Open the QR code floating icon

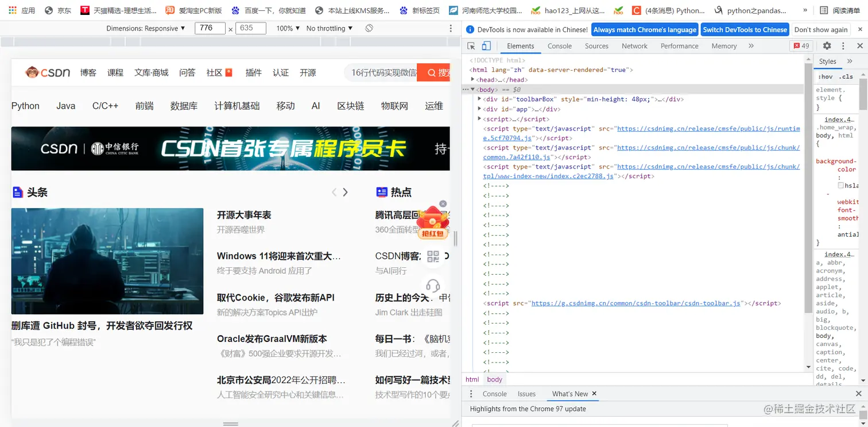(x=433, y=256)
